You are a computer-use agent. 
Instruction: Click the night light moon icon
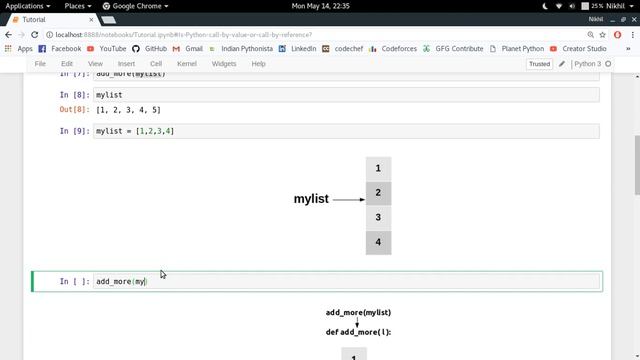tap(545, 6)
